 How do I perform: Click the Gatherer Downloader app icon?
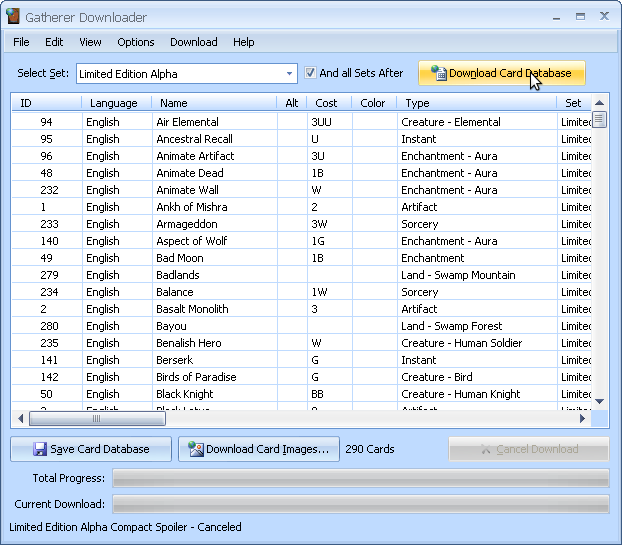point(13,16)
